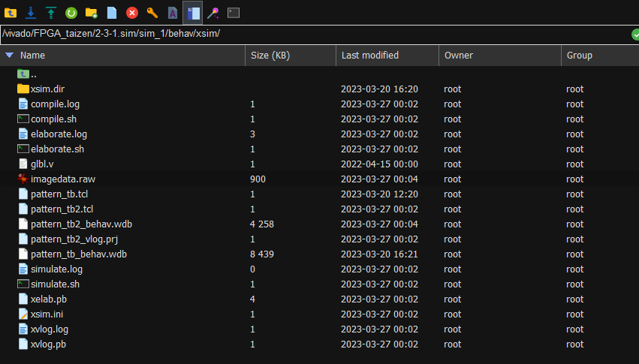The height and width of the screenshot is (364, 639).
Task: Select the '..' parent folder row
Action: click(320, 74)
